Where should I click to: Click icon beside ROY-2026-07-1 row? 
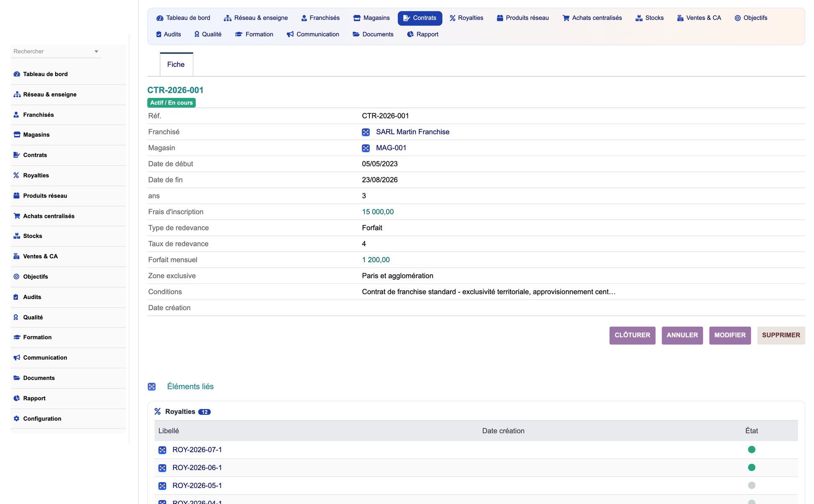162,450
